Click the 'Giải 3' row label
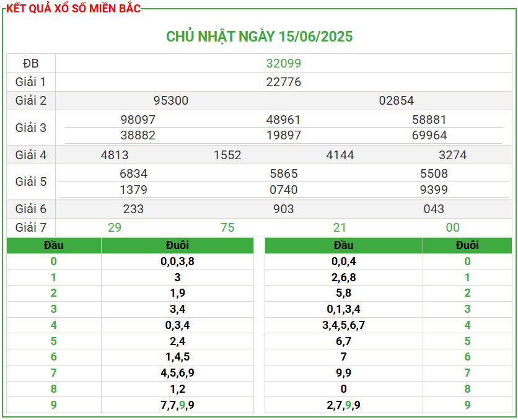The width and height of the screenshot is (518, 420). pos(31,128)
